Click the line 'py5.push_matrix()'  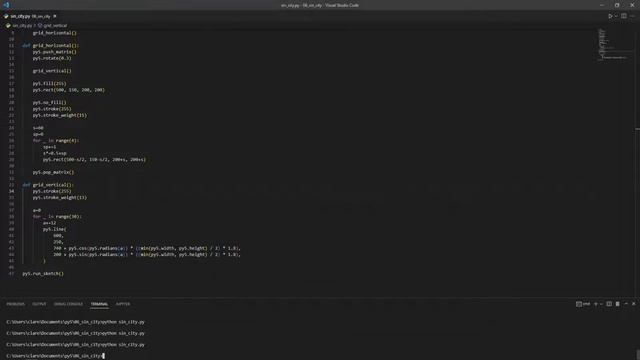tap(54, 52)
